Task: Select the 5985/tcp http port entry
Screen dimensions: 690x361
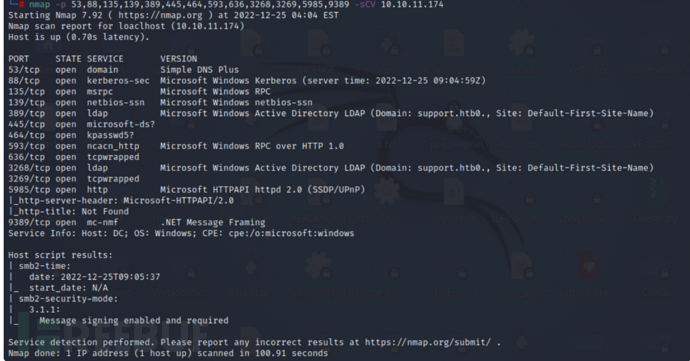Action: click(187, 190)
